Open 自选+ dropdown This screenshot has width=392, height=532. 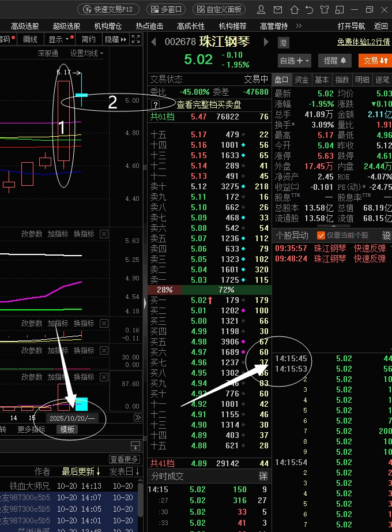click(295, 61)
